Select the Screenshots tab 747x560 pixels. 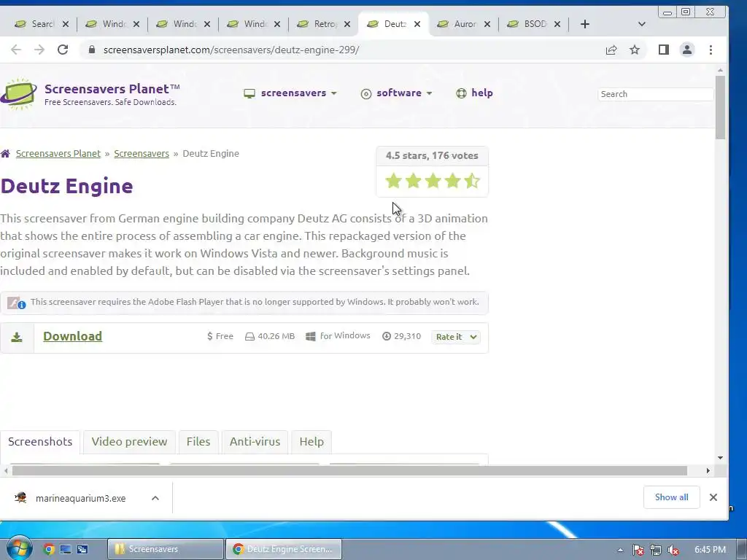(40, 441)
